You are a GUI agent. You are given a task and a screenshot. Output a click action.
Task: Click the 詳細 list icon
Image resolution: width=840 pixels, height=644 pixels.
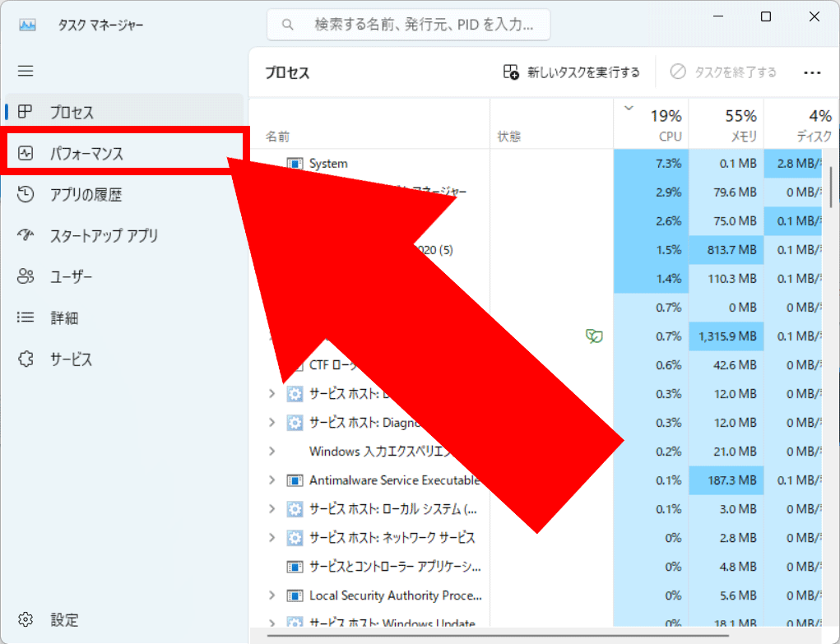coord(26,317)
